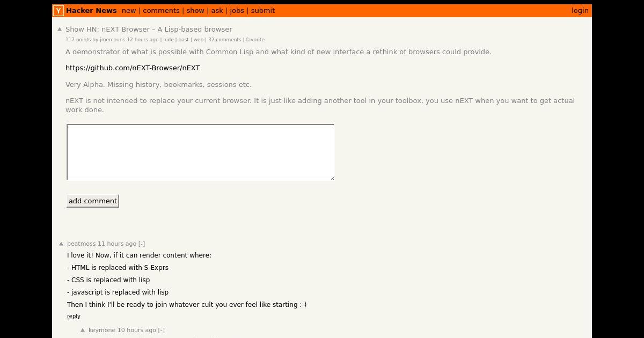644x338 pixels.
Task: Open jmercouris's user profile
Action: click(112, 40)
